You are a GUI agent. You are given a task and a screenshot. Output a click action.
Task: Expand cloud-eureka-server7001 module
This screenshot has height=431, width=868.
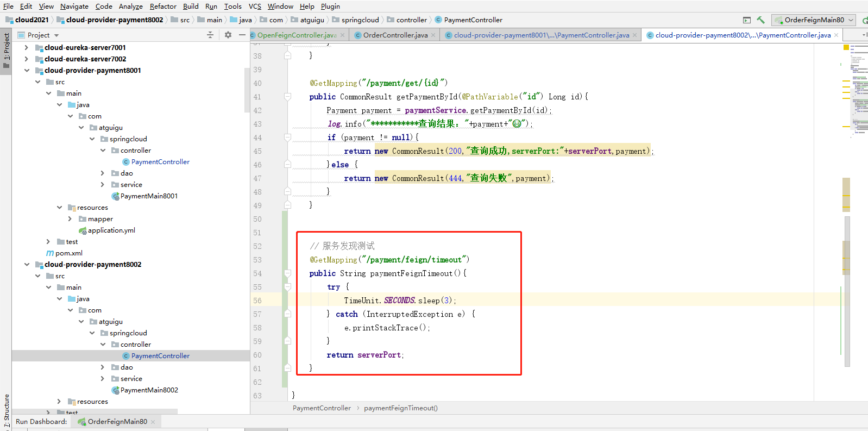[x=26, y=47]
